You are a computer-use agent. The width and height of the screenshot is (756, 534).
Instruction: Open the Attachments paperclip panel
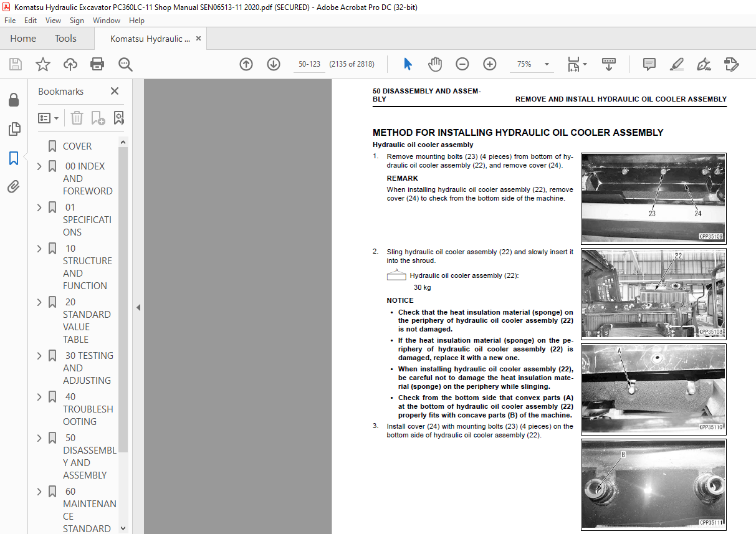pyautogui.click(x=14, y=186)
